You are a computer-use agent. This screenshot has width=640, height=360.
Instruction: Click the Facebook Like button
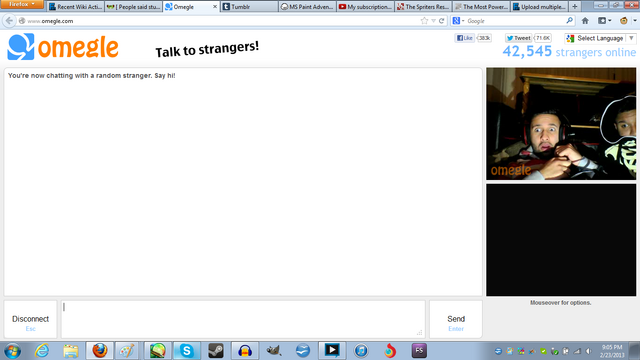tap(464, 38)
